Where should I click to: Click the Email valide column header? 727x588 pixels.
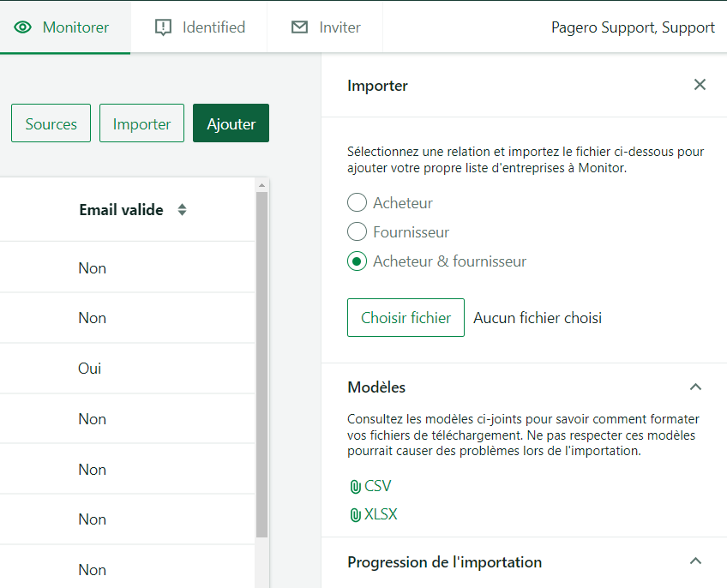tap(121, 210)
